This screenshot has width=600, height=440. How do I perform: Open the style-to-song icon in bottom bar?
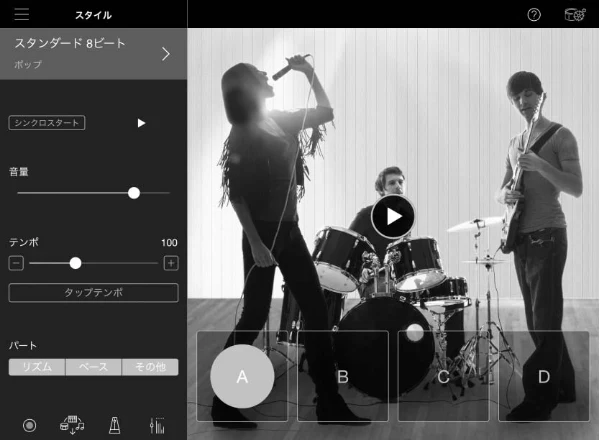pos(72,425)
